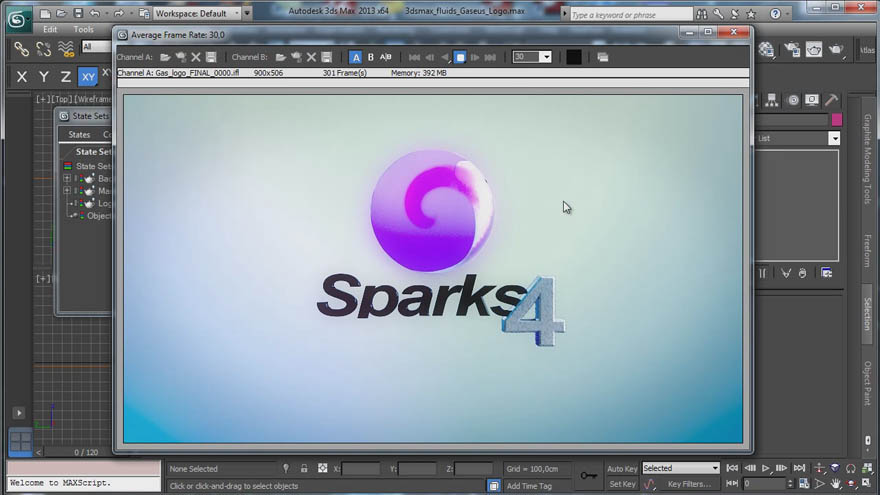The image size is (880, 495).
Task: Select the Unlink Selection tool
Action: point(43,49)
